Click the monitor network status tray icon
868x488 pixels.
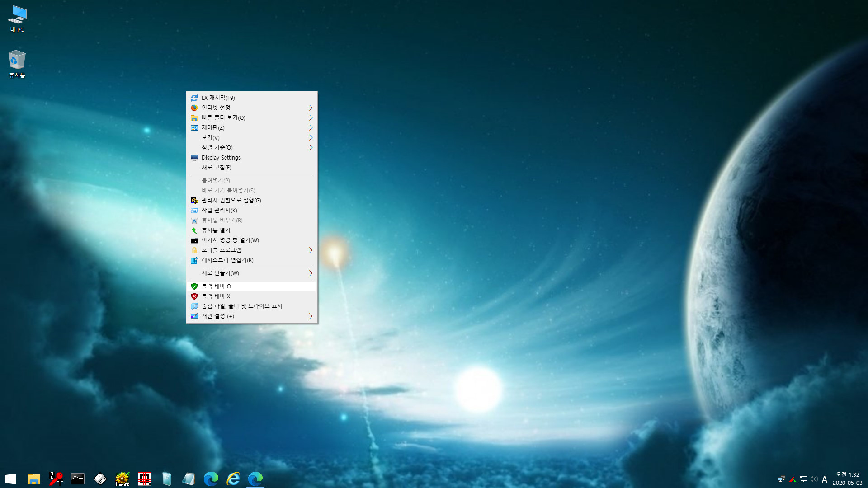[x=803, y=479]
